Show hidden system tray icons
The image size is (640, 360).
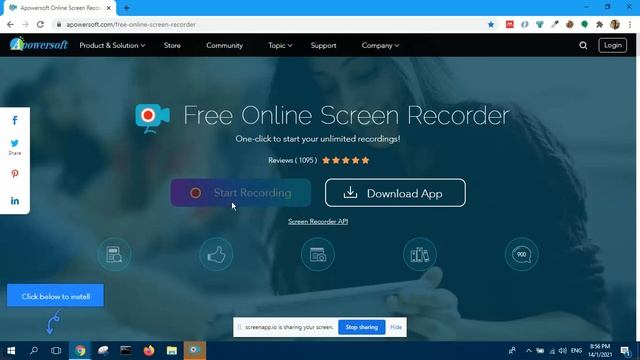[529, 351]
